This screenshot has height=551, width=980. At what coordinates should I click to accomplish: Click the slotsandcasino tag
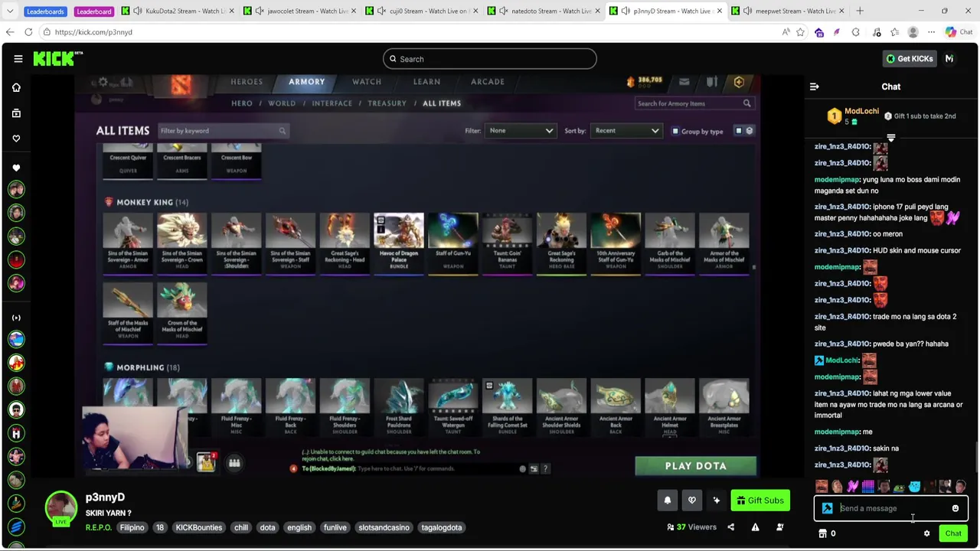pos(384,527)
